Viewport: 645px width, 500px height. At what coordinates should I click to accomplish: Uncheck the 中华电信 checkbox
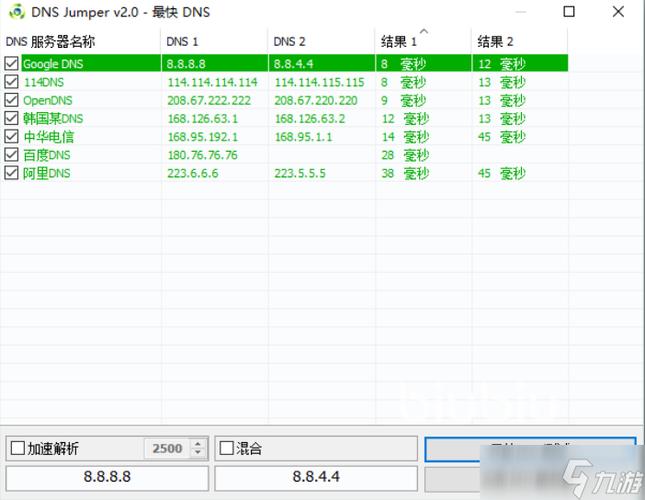coord(11,136)
